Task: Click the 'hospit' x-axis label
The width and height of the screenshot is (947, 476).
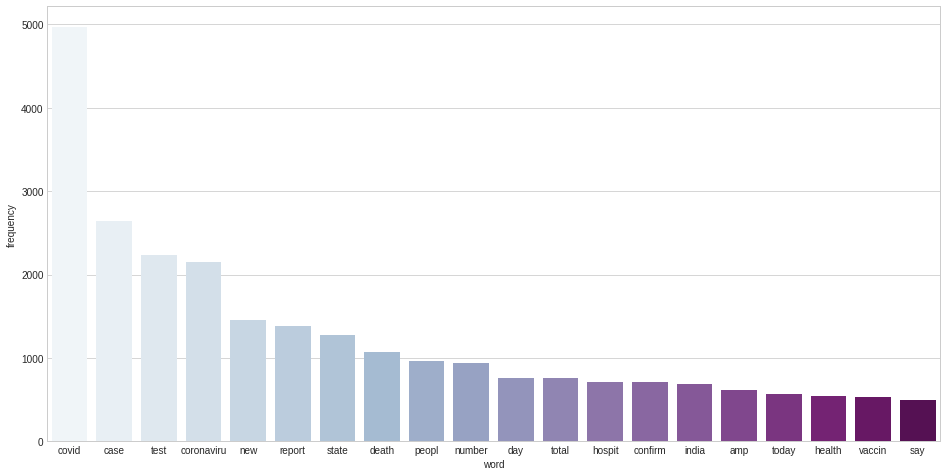Action: click(x=605, y=451)
